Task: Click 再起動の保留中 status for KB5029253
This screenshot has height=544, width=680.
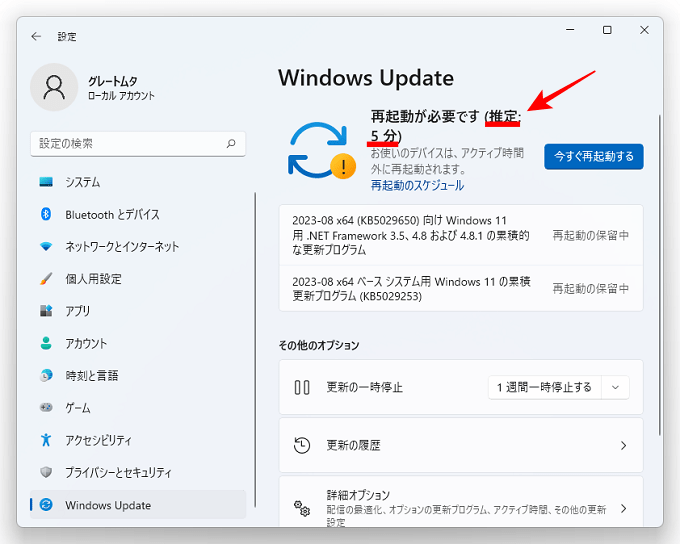Action: 590,288
